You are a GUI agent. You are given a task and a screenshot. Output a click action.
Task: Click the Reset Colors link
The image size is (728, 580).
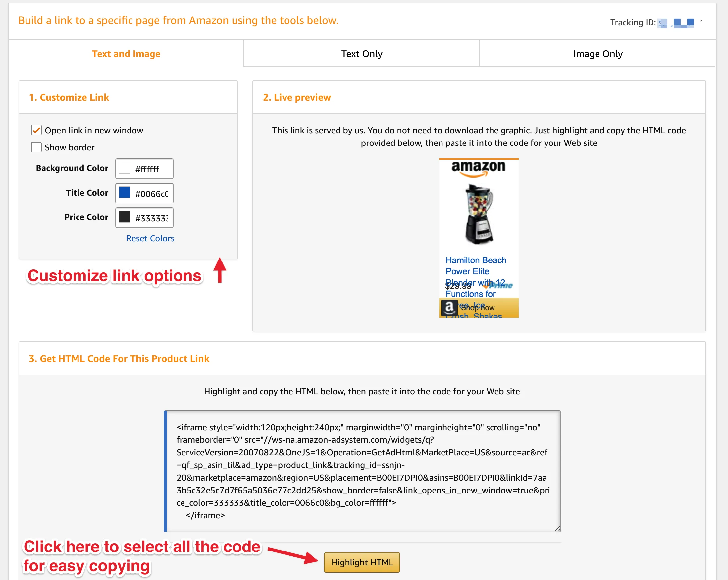[150, 239]
